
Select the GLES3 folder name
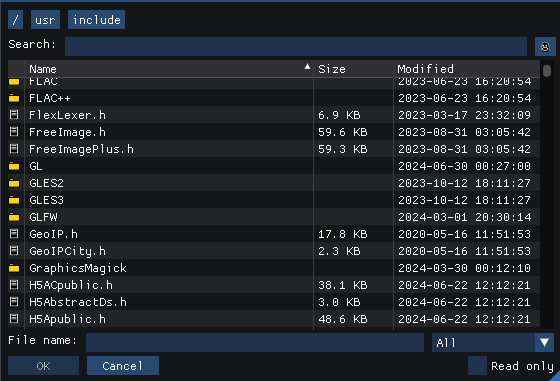coord(46,200)
